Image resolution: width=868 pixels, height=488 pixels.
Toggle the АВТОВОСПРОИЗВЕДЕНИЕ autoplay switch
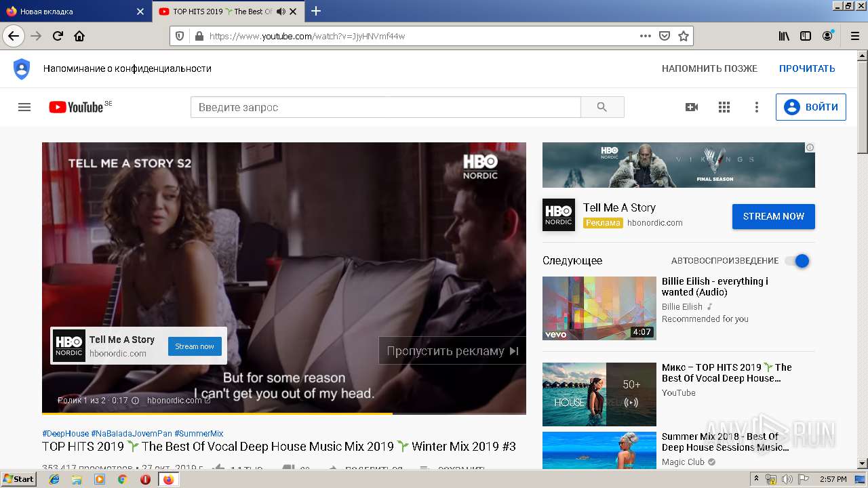(797, 261)
